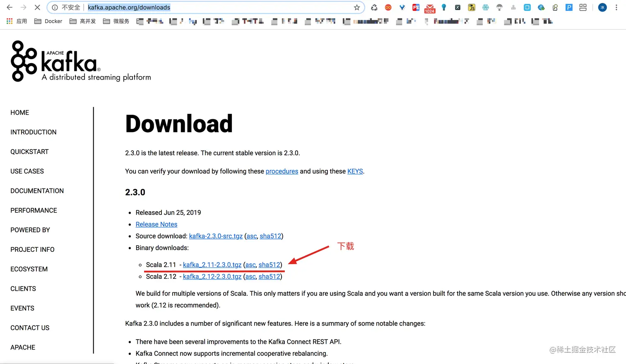This screenshot has width=626, height=364.
Task: Open asc link for Scala 2.12
Action: point(250,277)
